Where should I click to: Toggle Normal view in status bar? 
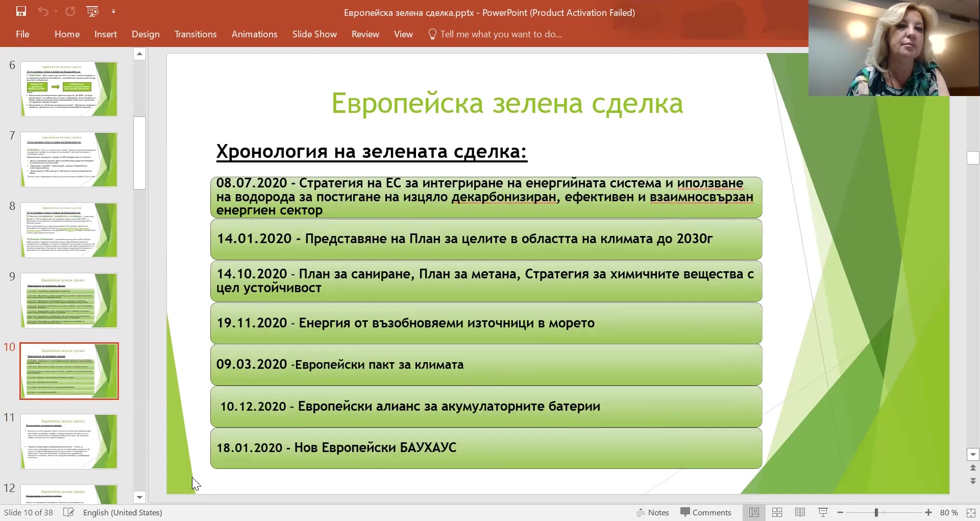(x=754, y=512)
